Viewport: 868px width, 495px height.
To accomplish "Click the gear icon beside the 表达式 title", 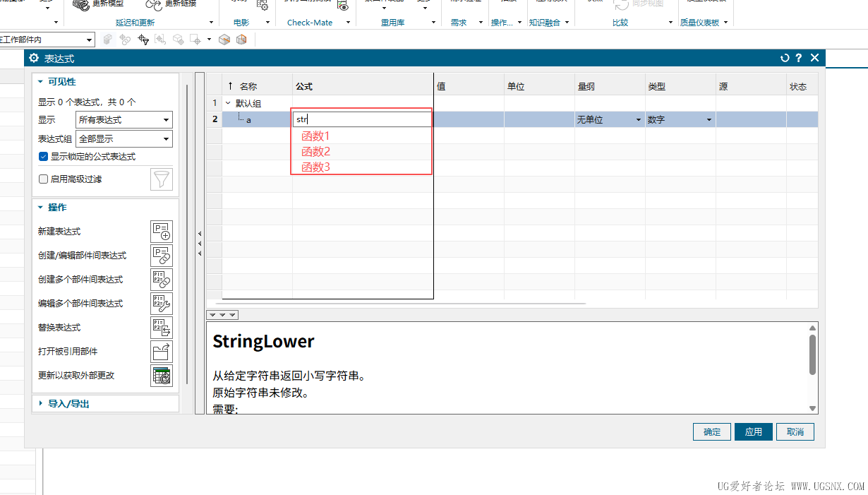I will tap(34, 58).
